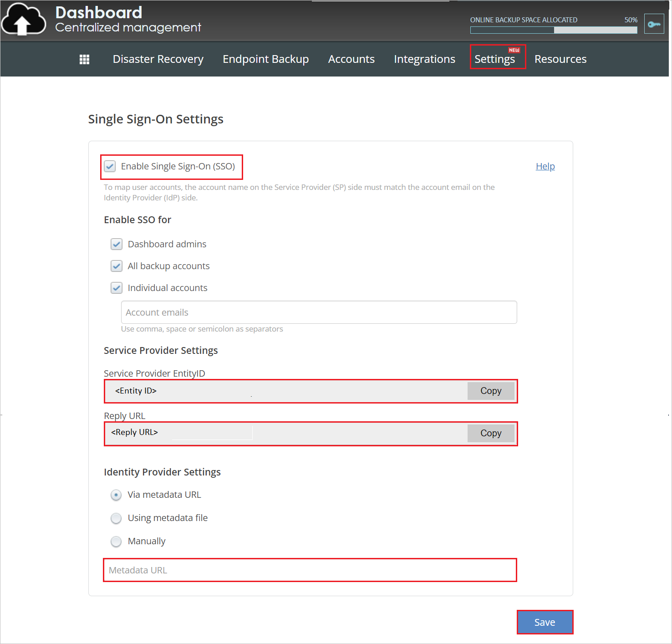Image resolution: width=672 pixels, height=644 pixels.
Task: Open the Disaster Recovery menu
Action: coord(158,59)
